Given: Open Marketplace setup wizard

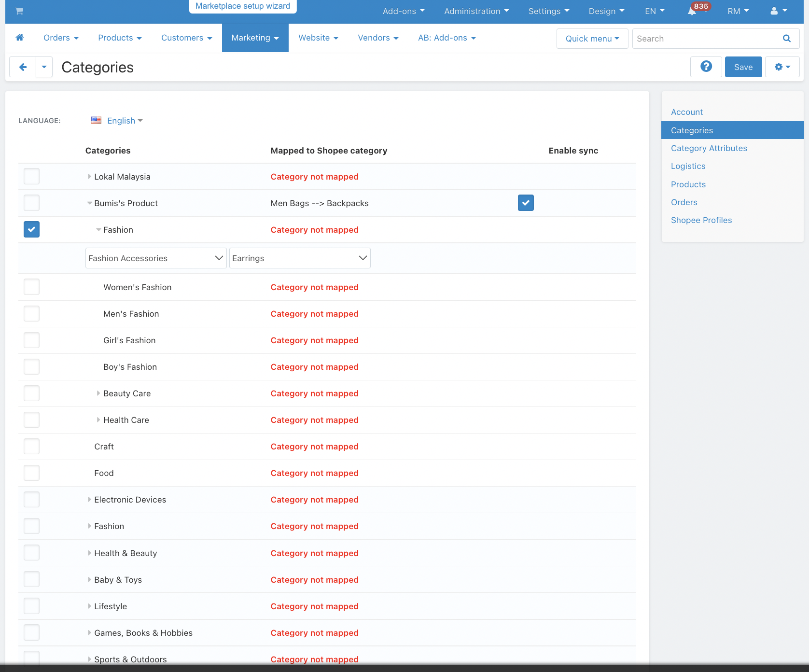Looking at the screenshot, I should 243,6.
